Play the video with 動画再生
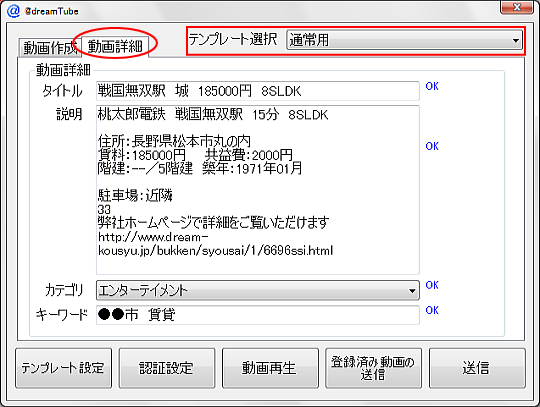540x407 pixels. [x=270, y=368]
